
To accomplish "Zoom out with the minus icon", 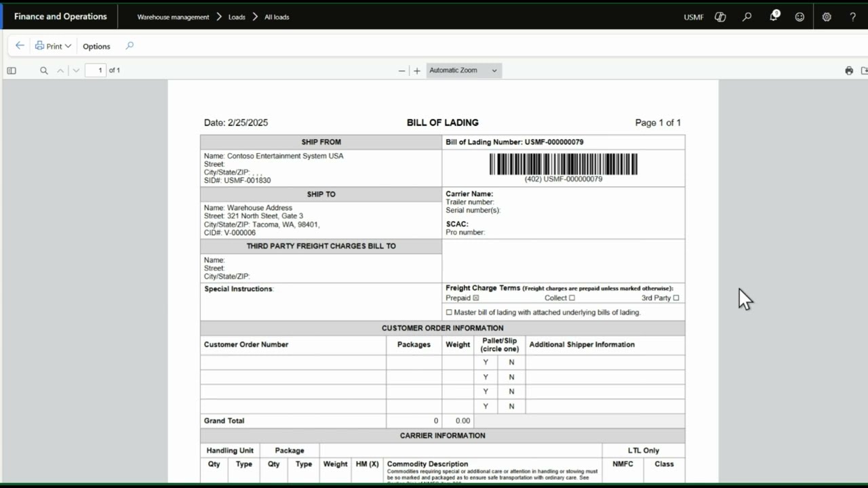I will [x=401, y=70].
